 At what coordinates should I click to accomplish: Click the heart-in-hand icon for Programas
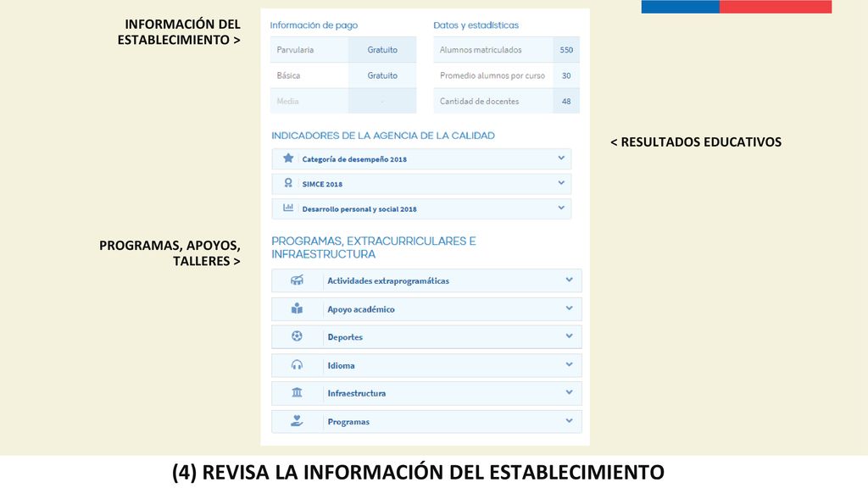(x=297, y=421)
